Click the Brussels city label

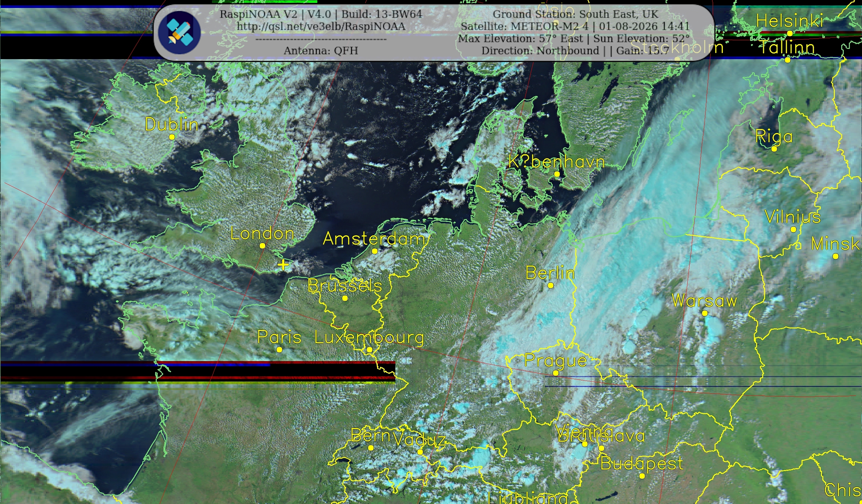[x=345, y=286]
